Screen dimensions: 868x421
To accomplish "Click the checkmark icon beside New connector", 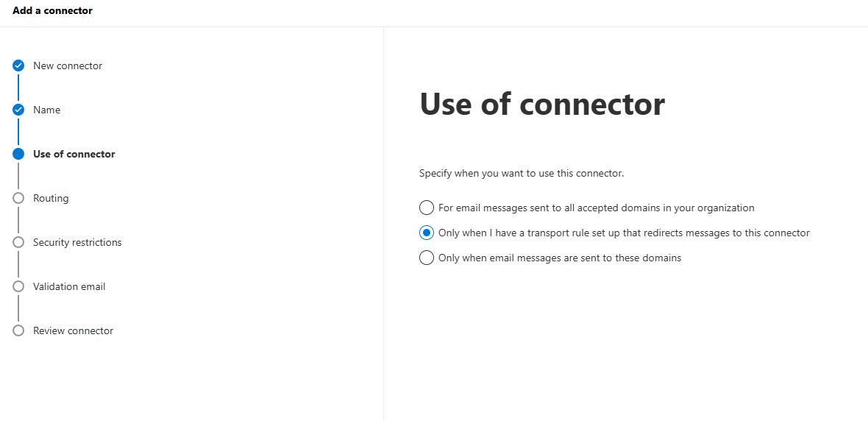I will coord(18,66).
